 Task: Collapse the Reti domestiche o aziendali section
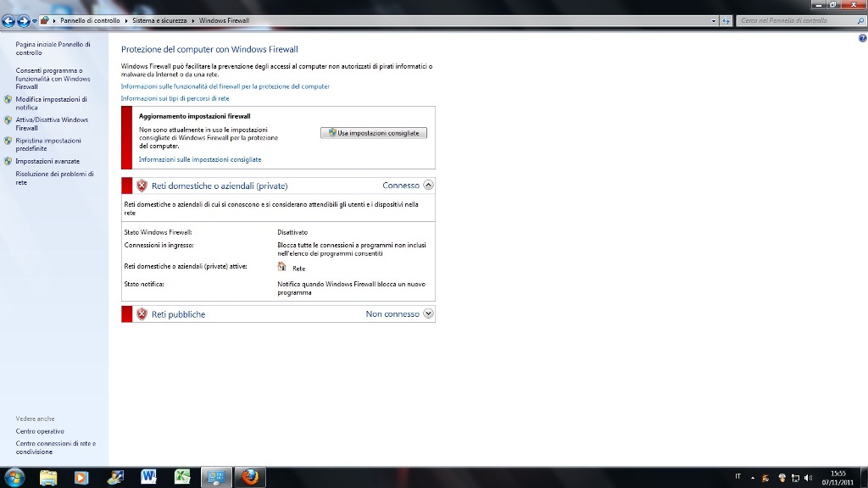click(428, 185)
